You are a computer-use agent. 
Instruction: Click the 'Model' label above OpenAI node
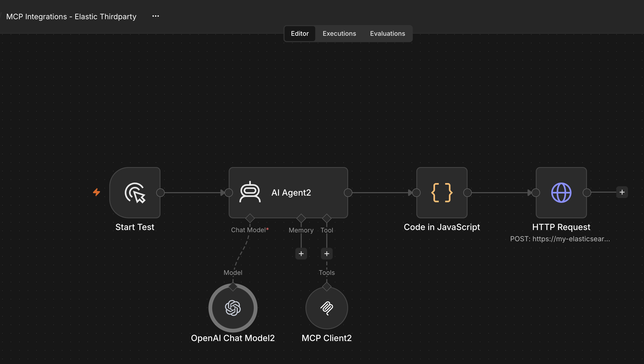[233, 273]
